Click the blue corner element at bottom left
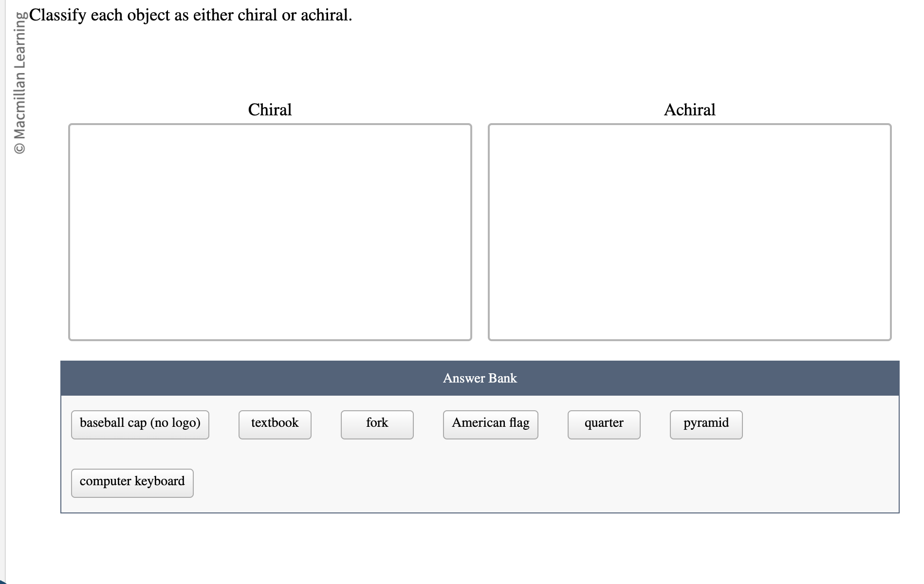 [x=4, y=580]
